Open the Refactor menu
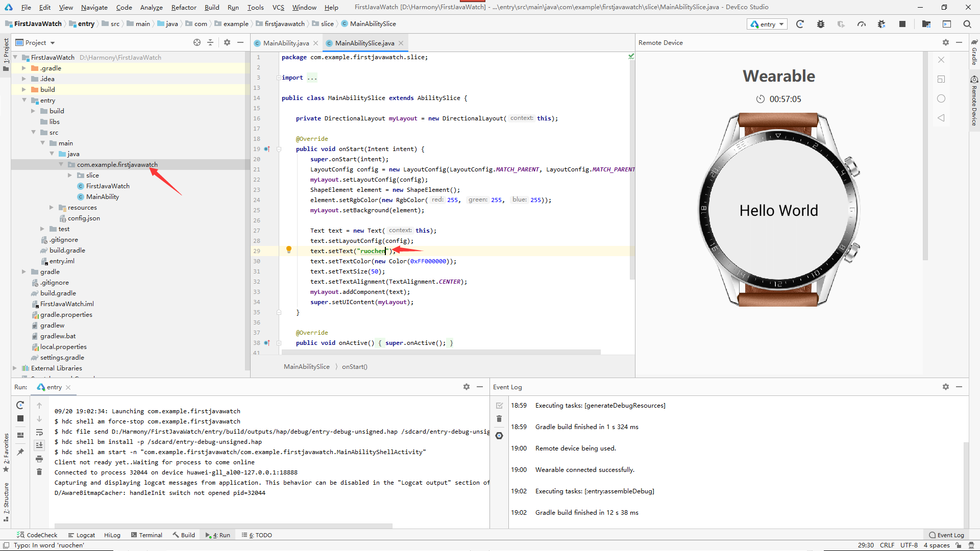This screenshot has height=551, width=980. point(183,7)
